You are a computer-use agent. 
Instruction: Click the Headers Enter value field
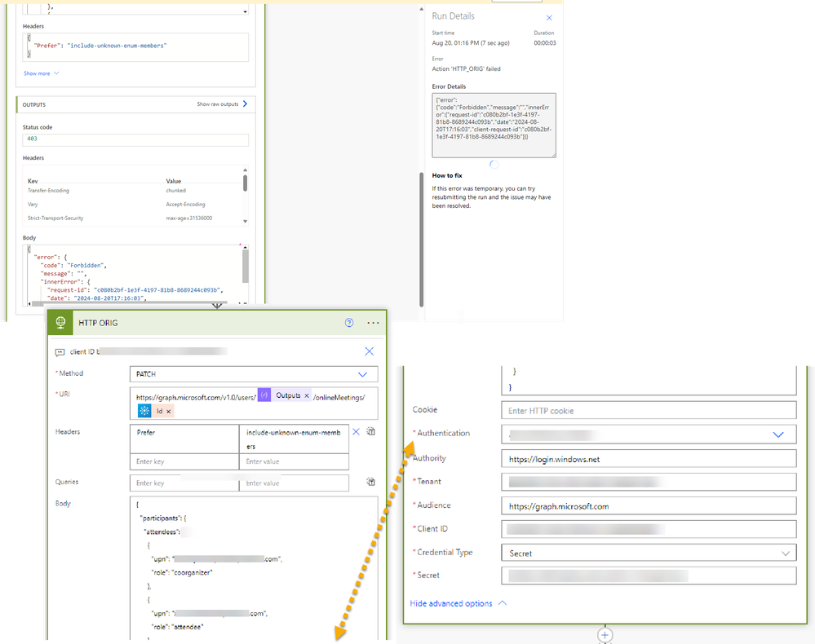tap(294, 461)
